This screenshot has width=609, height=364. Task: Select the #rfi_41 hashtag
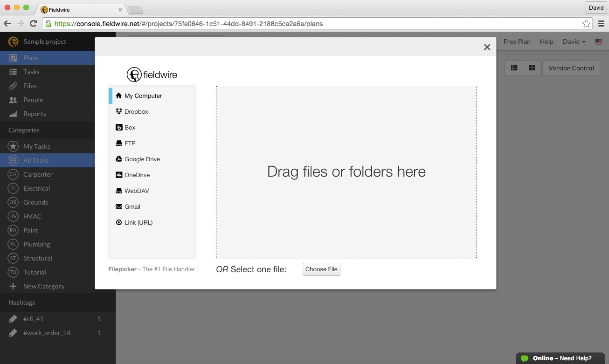(x=57, y=319)
